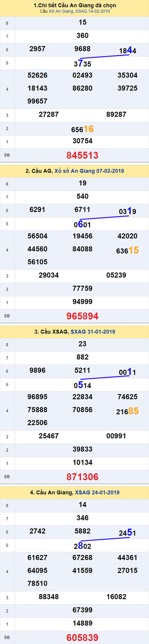149x644 pixels.
Task: Click prize-1 number 30754
Action: [82, 141]
